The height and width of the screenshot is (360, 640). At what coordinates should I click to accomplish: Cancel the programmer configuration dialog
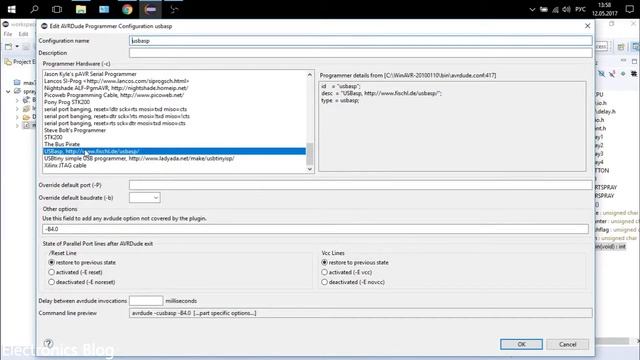(x=567, y=344)
